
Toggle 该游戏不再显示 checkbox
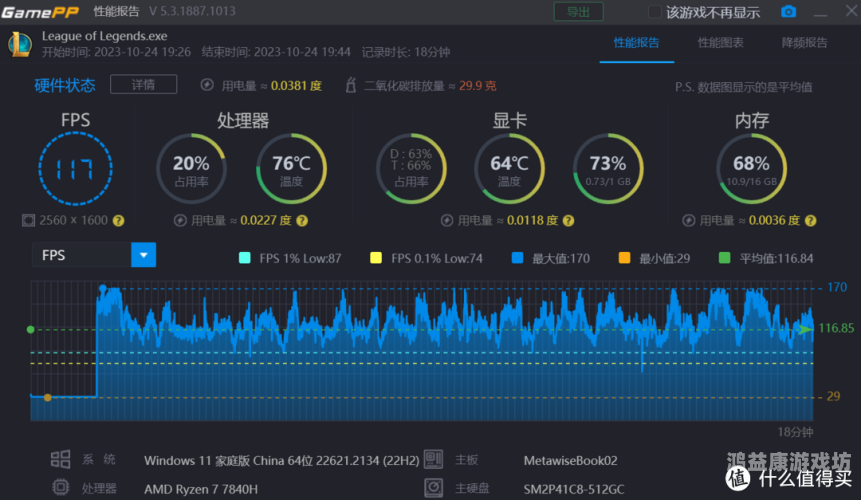[654, 12]
